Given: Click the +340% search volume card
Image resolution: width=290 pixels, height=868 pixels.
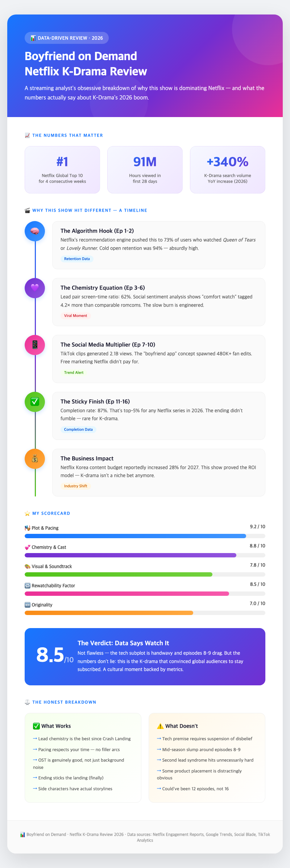Looking at the screenshot, I should click(228, 170).
